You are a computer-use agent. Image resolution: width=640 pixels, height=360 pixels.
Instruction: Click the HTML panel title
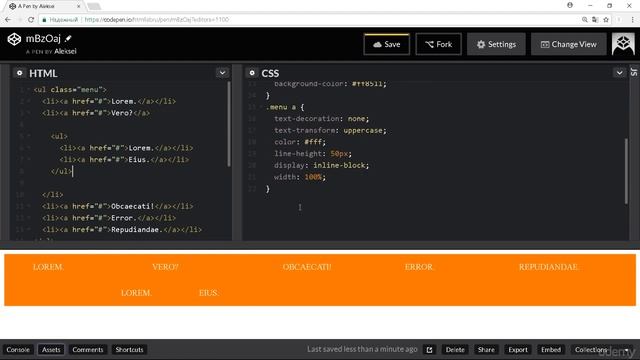[x=43, y=73]
